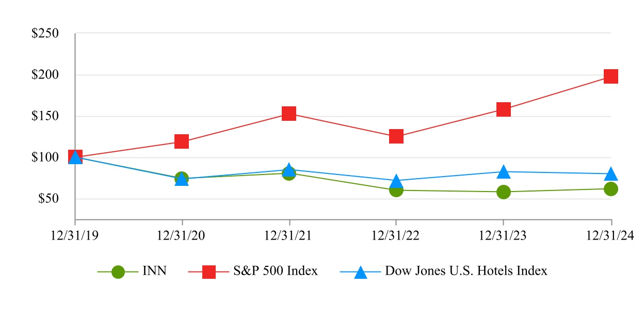Screen dimensions: 644x317
Task: Click the INN circle marker at 12/31/22
Action: [396, 191]
